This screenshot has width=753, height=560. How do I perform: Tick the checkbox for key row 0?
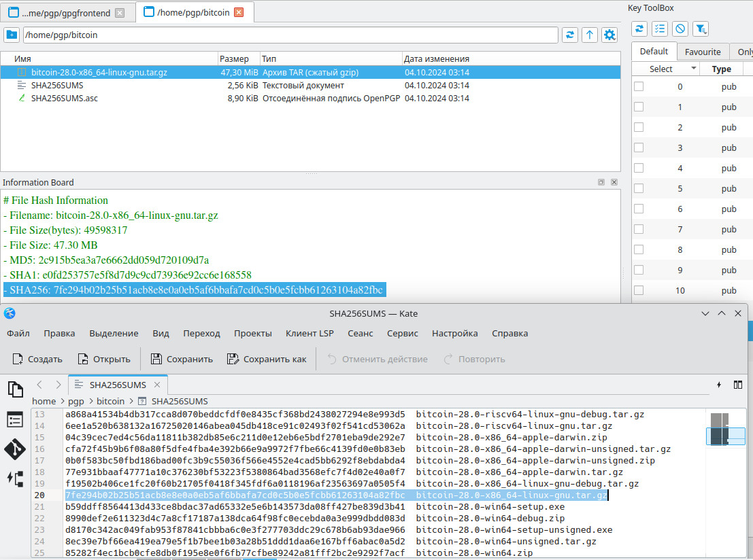(x=639, y=86)
